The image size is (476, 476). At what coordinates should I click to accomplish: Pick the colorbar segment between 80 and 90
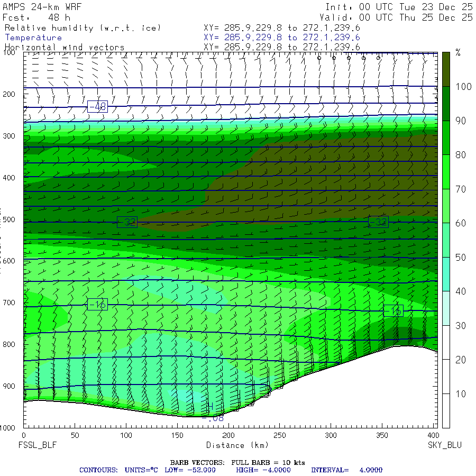(x=446, y=138)
